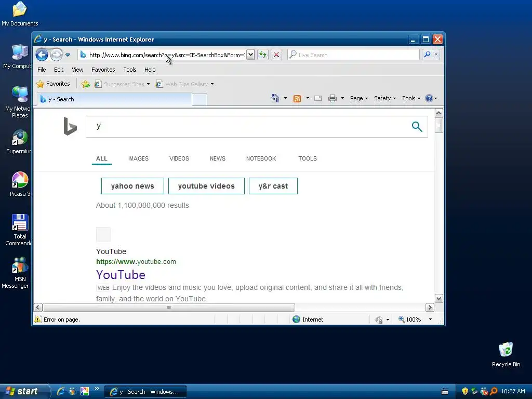Click the 'Error on page' warning icon
Viewport: 532px width, 399px height.
(x=37, y=320)
